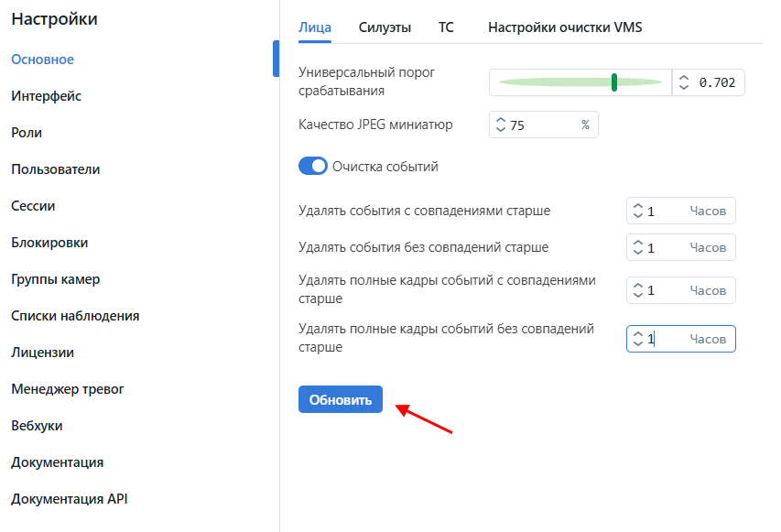
Task: Click stepper for events with matches hours
Action: (x=638, y=211)
